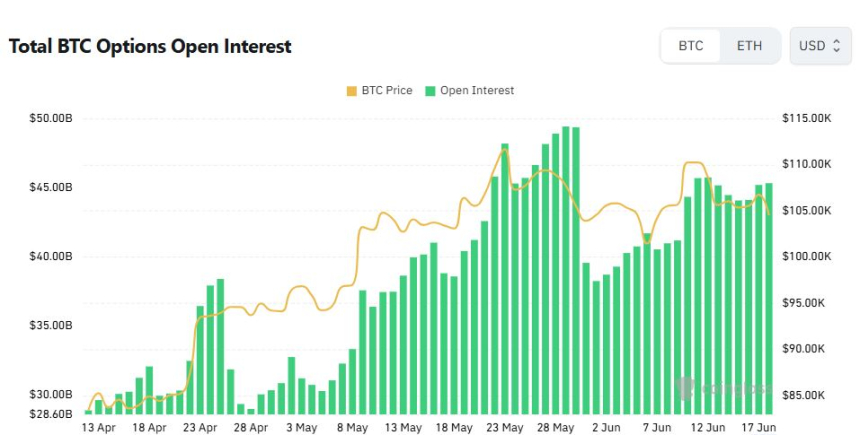The height and width of the screenshot is (435, 860).
Task: Click the first green bar at 13 Apr
Action: (88, 412)
